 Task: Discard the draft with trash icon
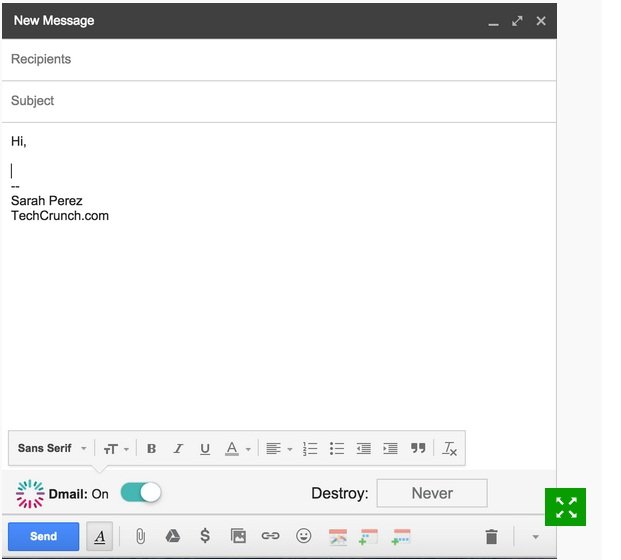pyautogui.click(x=491, y=537)
